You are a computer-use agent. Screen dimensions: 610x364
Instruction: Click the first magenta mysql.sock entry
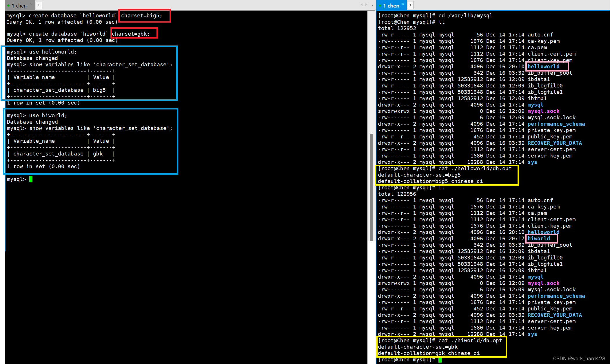[543, 111]
